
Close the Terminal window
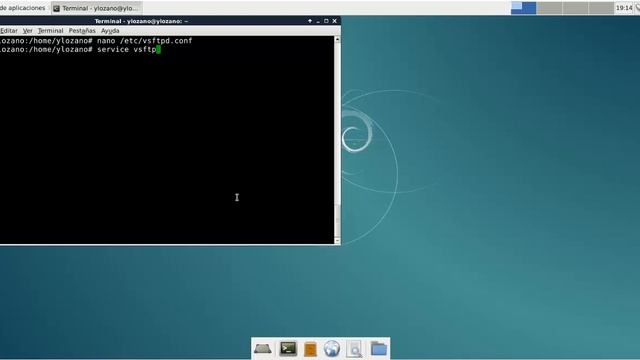(335, 21)
